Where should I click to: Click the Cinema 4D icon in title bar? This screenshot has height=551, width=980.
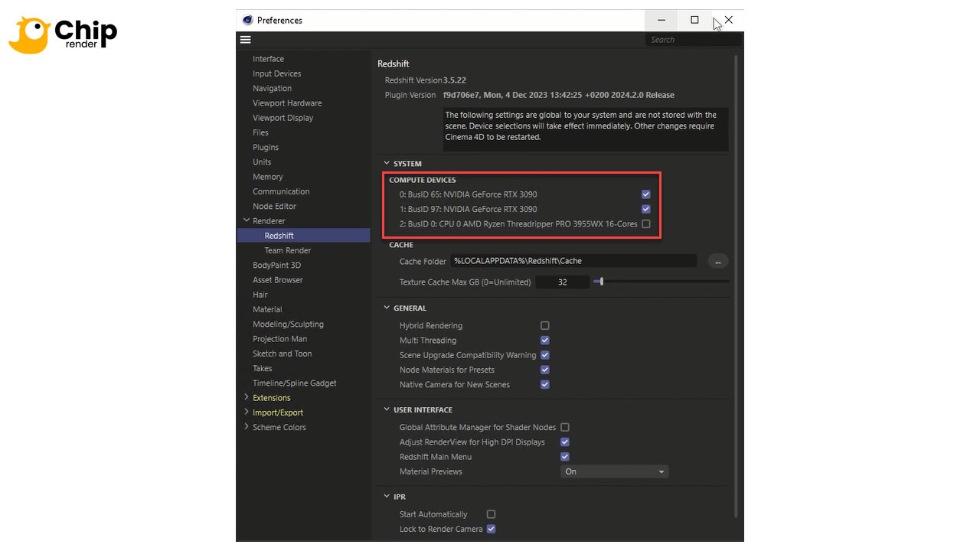[x=247, y=20]
